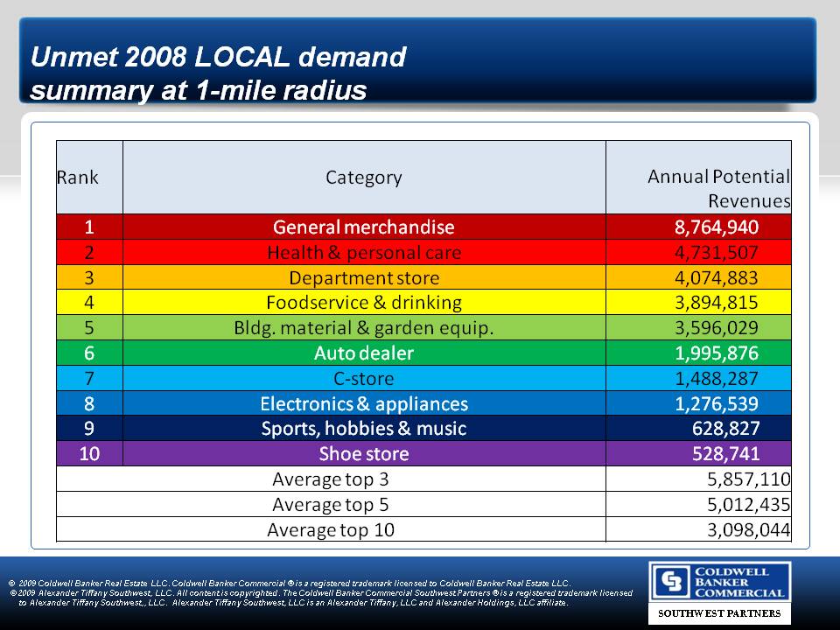Select the 'General merchandise' row cell
840x630 pixels.
[x=363, y=227]
